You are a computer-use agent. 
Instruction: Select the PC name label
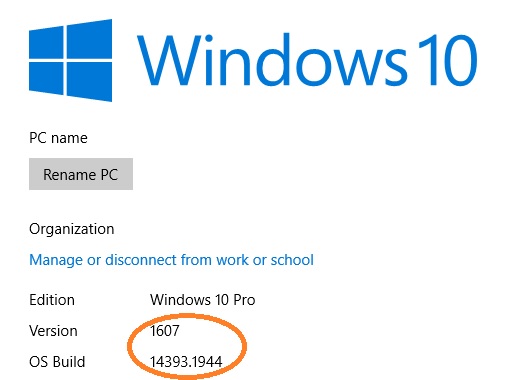coord(58,138)
